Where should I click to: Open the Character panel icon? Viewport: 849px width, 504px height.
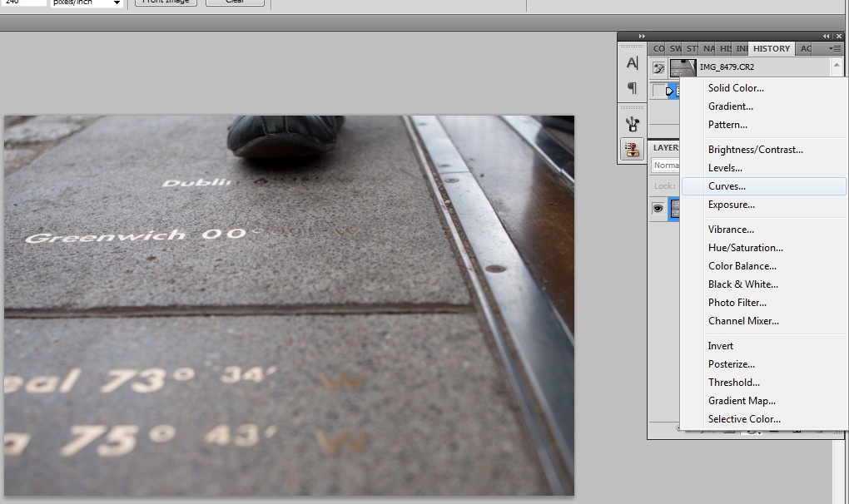pos(632,63)
